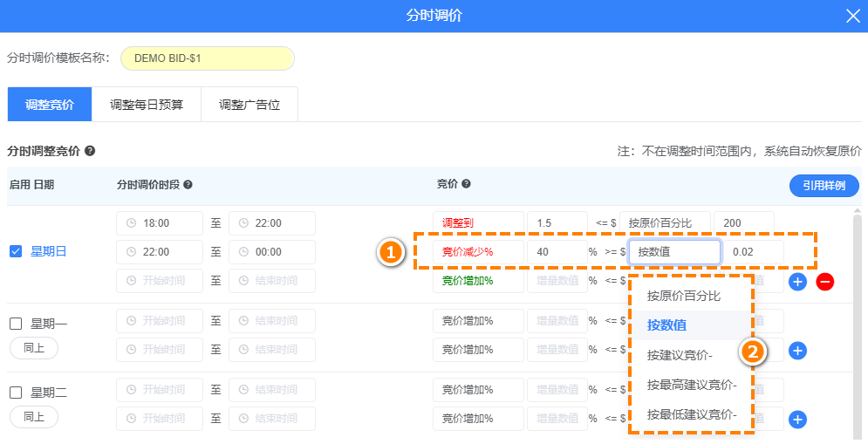
Task: Click the blue plus icon in Monday row
Action: click(797, 351)
